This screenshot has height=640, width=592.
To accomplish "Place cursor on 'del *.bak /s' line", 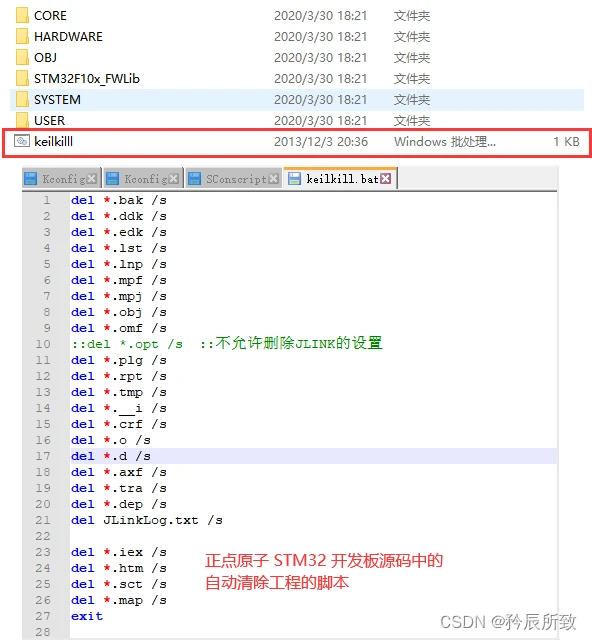I will (x=119, y=200).
